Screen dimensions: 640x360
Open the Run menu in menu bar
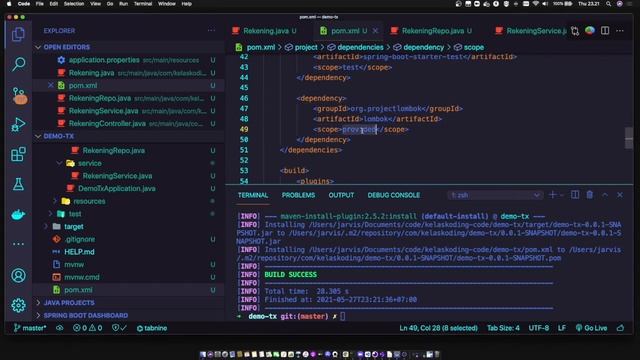[123, 4]
